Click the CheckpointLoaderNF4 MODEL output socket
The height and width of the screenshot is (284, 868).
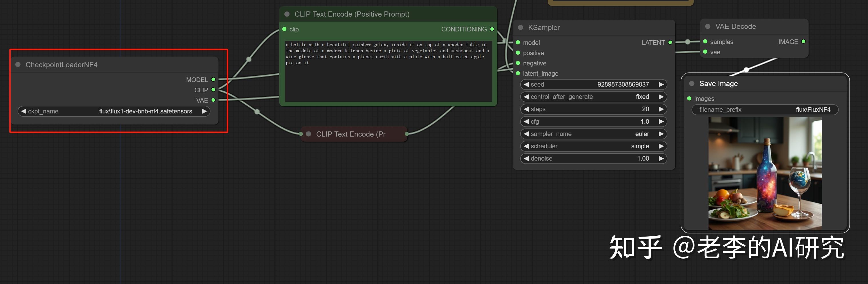pyautogui.click(x=213, y=79)
